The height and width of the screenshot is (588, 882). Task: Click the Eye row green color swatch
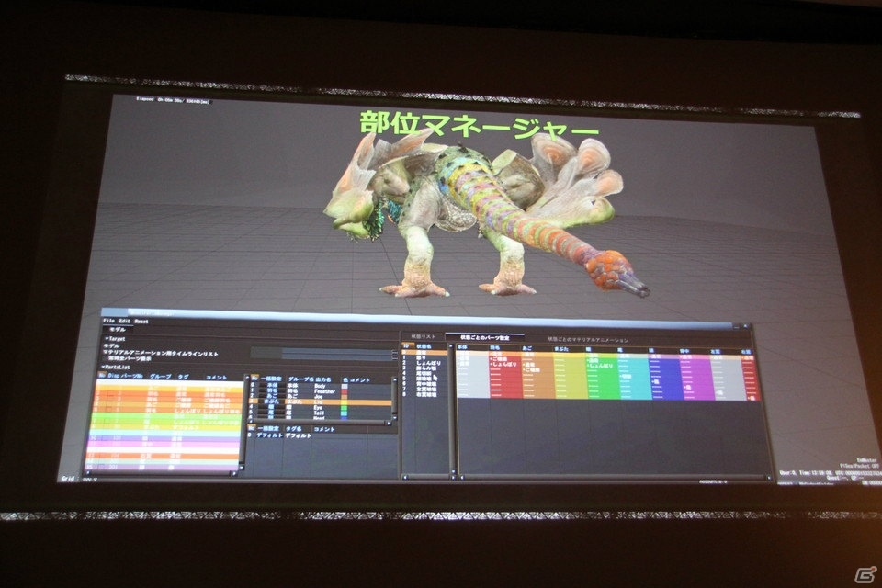[345, 409]
